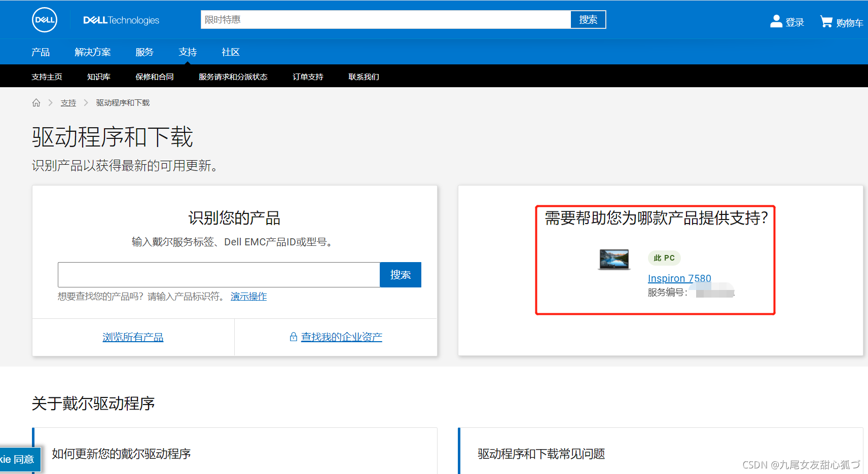Click the 搜索 button in product identification
This screenshot has width=868, height=474.
click(x=401, y=275)
